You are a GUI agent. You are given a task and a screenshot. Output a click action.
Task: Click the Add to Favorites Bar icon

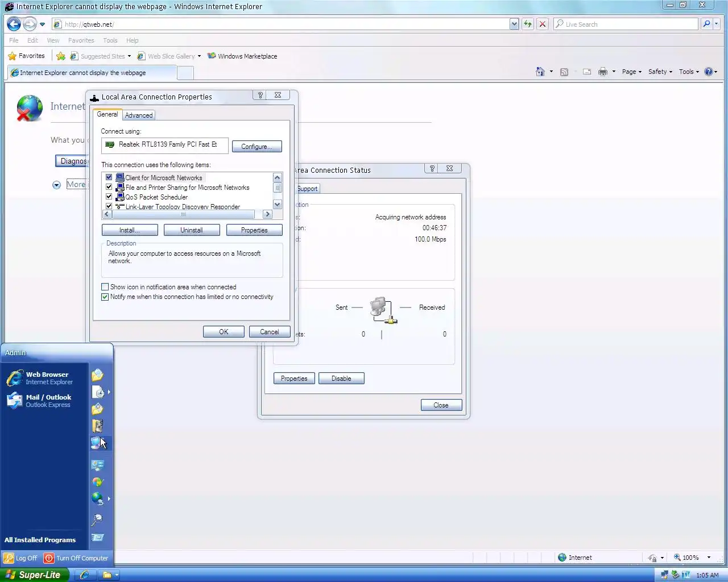click(61, 56)
